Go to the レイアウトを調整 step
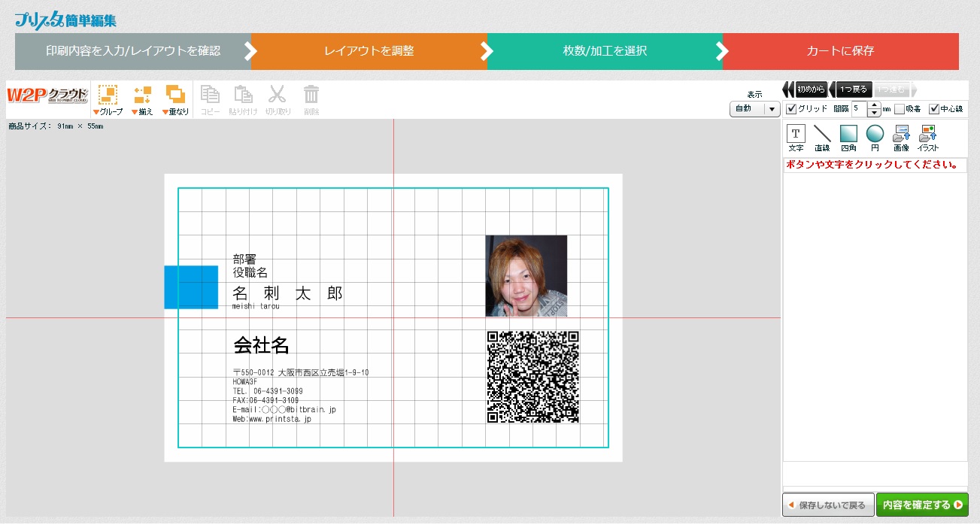The image size is (980, 528). 369,51
